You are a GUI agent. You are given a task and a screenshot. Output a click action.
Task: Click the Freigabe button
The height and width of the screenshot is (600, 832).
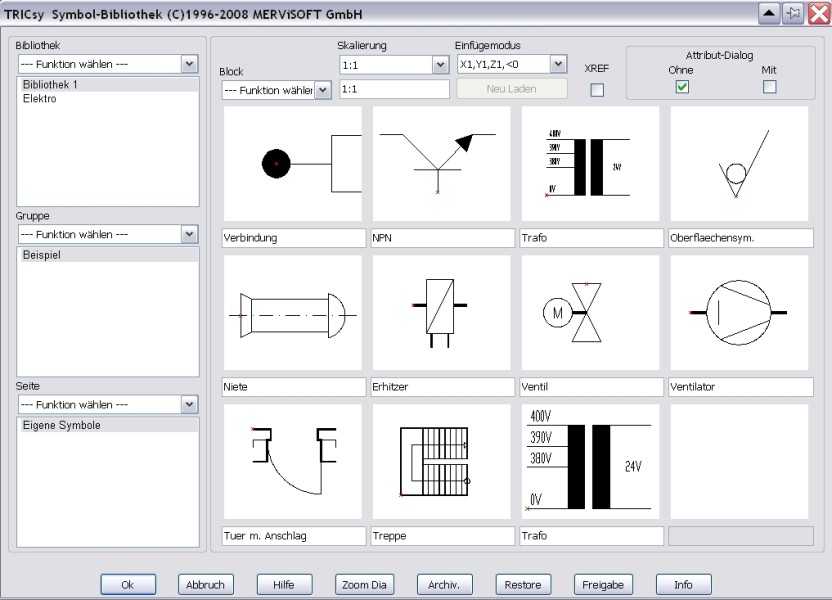(x=603, y=585)
